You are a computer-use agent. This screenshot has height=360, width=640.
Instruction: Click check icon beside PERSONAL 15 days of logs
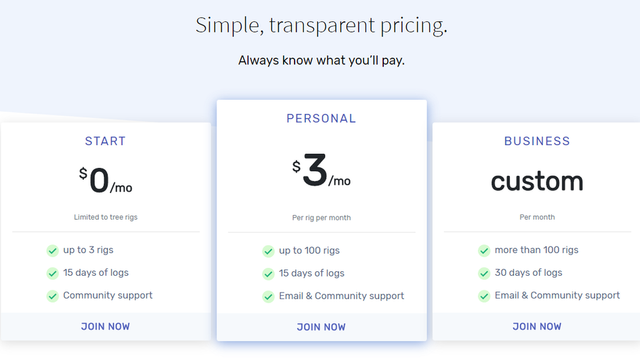point(268,274)
